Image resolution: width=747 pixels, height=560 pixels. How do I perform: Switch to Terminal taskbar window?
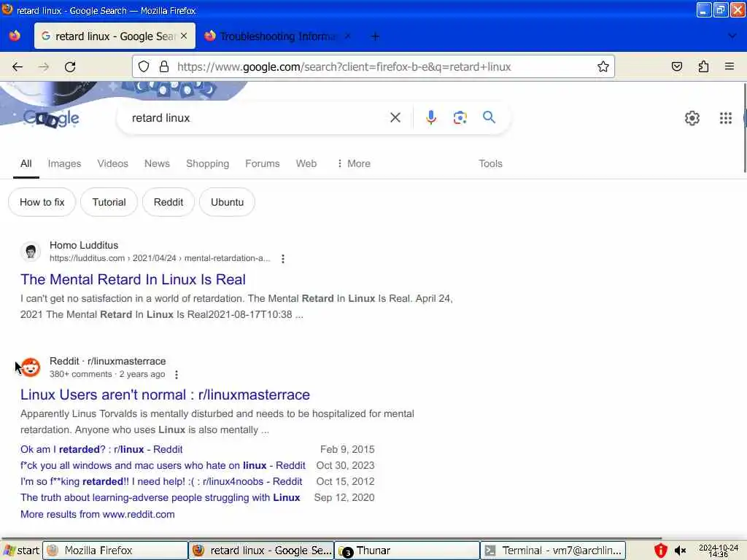(x=553, y=551)
